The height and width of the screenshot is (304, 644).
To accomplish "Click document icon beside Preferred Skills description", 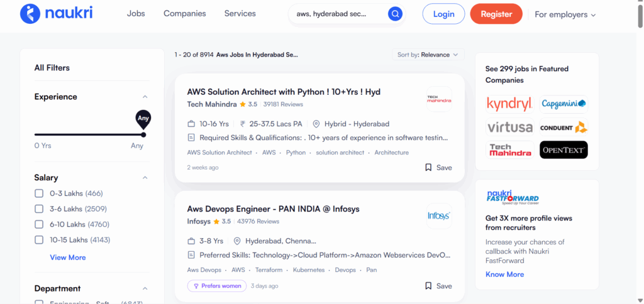I will pos(191,255).
